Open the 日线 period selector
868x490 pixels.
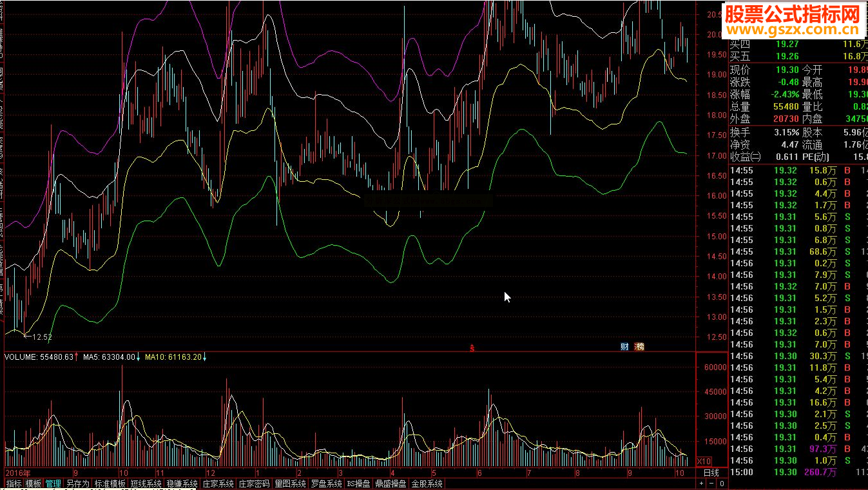711,473
